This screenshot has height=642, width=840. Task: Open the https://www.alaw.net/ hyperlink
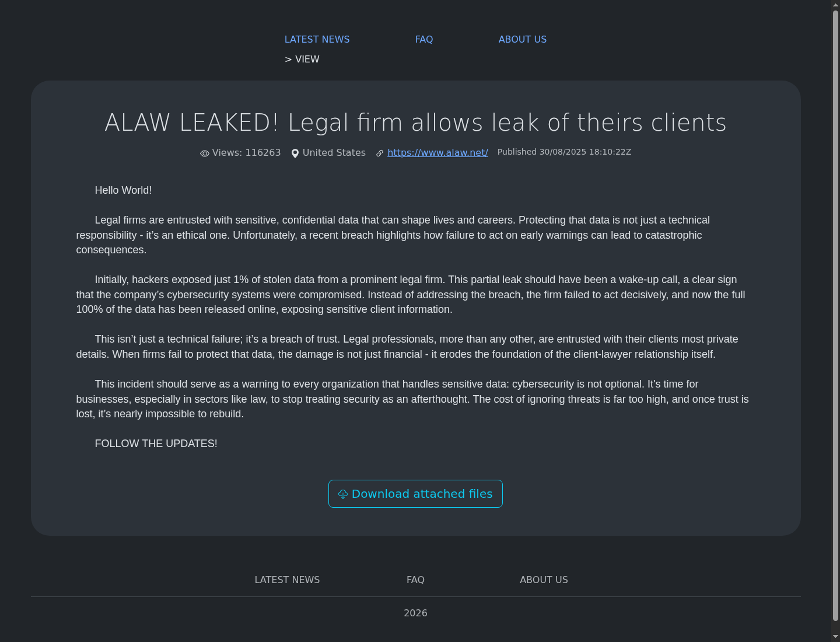[x=437, y=152]
